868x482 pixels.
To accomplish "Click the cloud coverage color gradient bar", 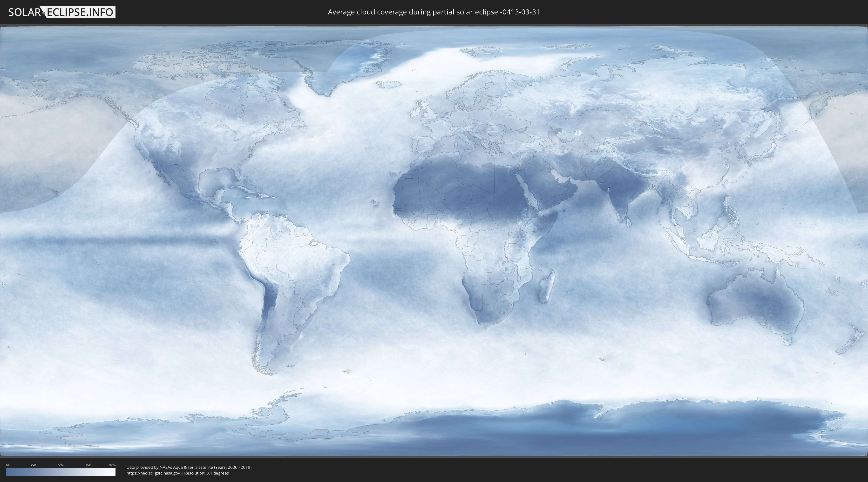I will point(61,472).
